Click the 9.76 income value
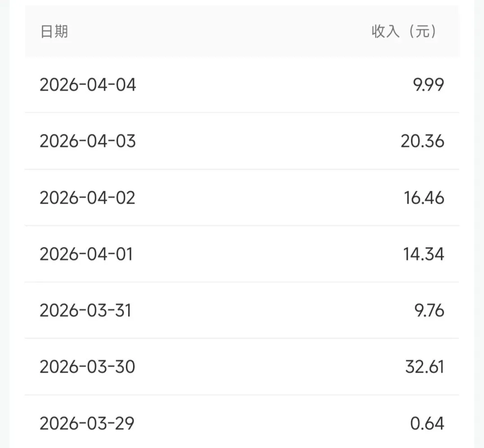The height and width of the screenshot is (448, 484). click(429, 310)
